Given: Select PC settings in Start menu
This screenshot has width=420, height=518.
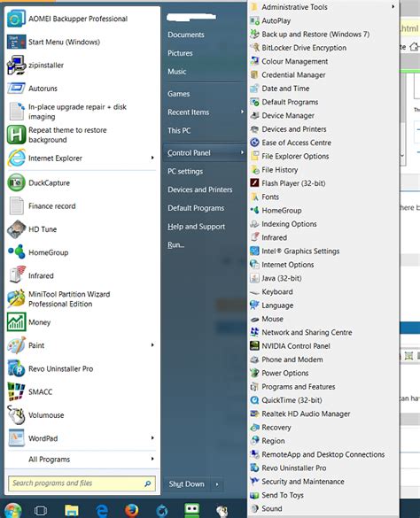Looking at the screenshot, I should [x=185, y=171].
